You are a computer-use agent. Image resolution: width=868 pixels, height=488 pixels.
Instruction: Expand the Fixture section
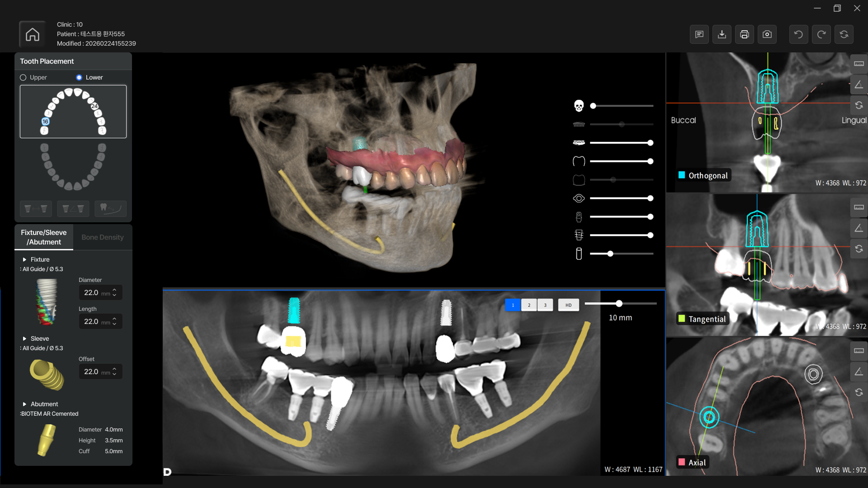(x=24, y=260)
